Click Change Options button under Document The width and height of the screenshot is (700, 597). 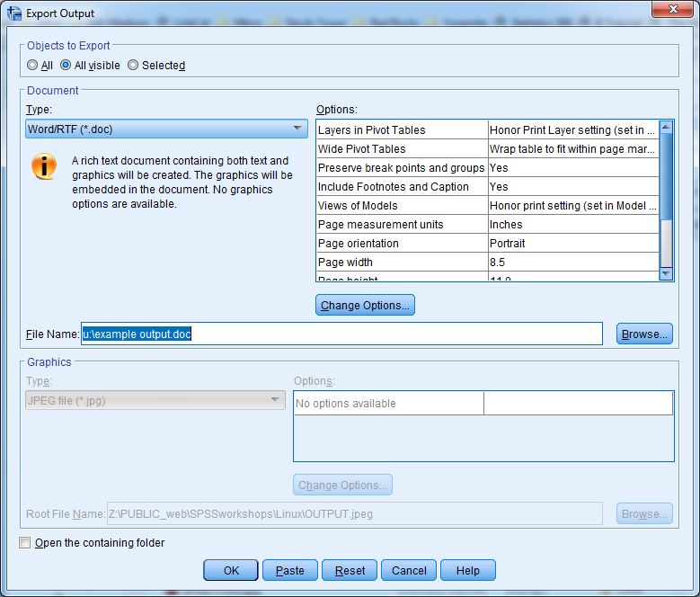click(x=365, y=306)
